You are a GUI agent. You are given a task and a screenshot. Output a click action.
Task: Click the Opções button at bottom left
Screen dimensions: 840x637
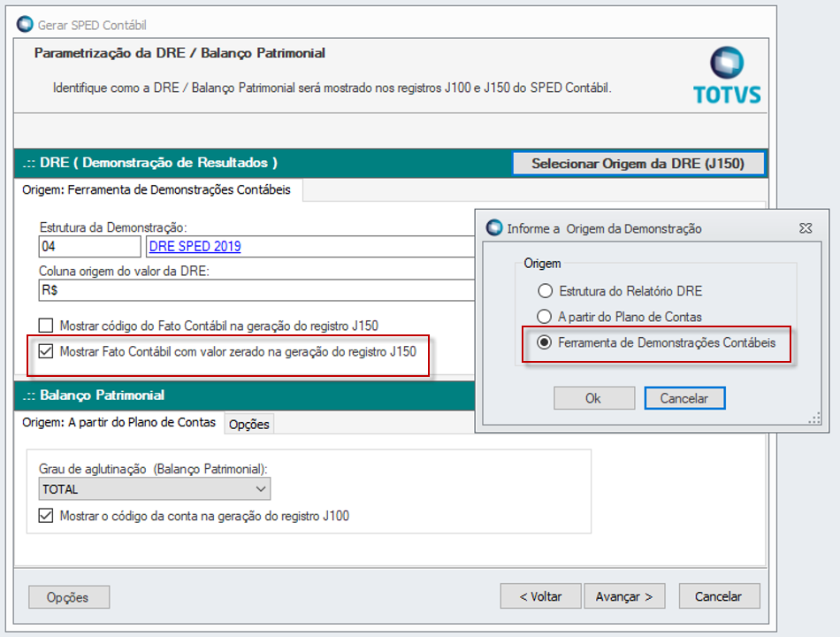(x=69, y=597)
